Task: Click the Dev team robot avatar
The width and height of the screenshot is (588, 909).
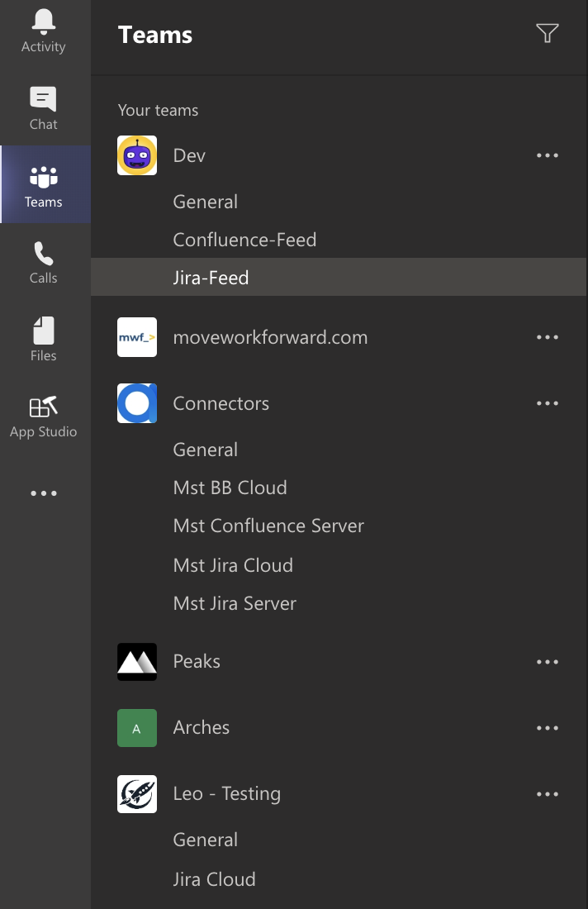Action: pyautogui.click(x=137, y=155)
